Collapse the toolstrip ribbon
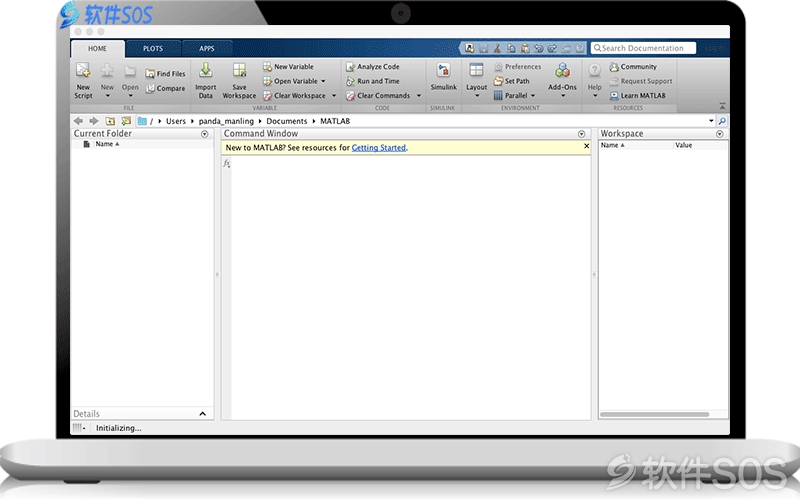 722,106
